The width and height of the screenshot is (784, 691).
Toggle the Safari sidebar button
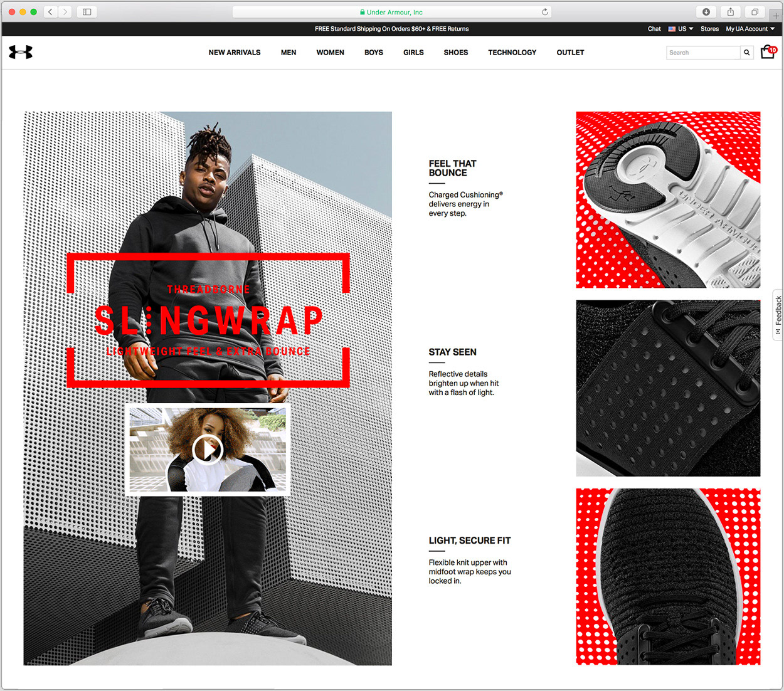pos(87,12)
